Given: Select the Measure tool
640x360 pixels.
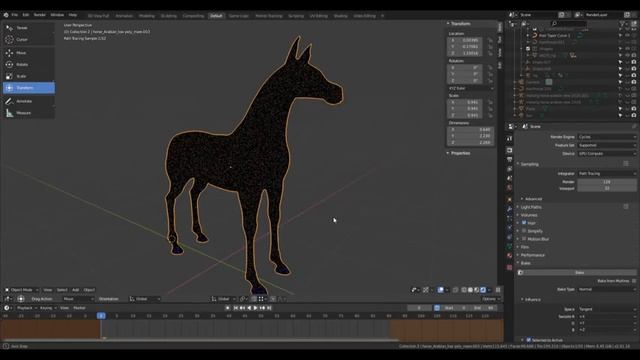Looking at the screenshot, I should 29,113.
